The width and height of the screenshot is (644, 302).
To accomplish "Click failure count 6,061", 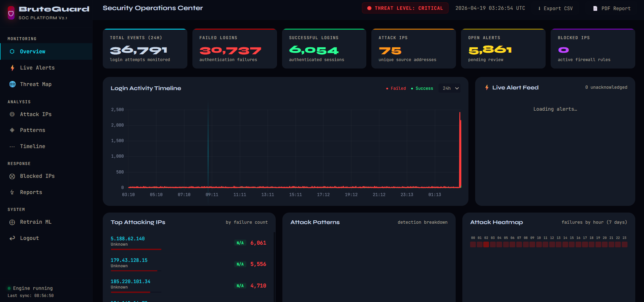I will pos(258,243).
